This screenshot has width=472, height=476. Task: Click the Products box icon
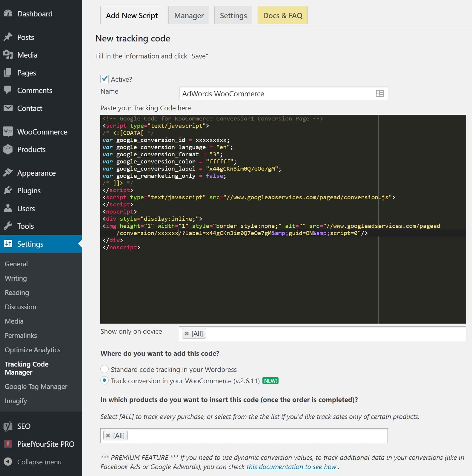coord(8,149)
